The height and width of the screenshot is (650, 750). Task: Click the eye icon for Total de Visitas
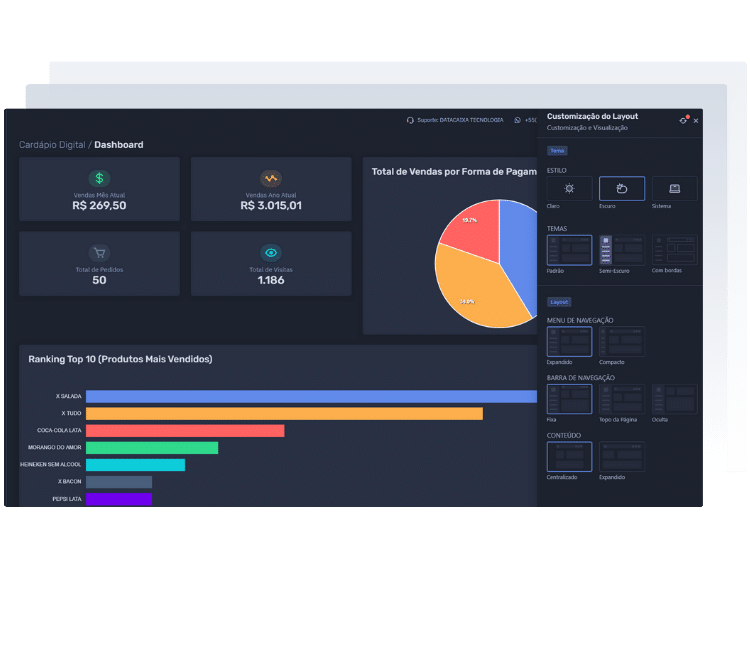271,253
